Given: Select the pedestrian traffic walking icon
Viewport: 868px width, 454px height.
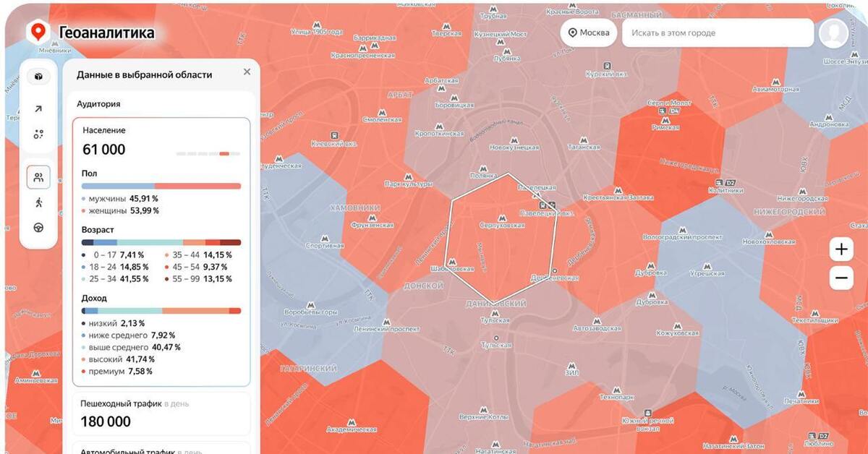Looking at the screenshot, I should pos(38,202).
